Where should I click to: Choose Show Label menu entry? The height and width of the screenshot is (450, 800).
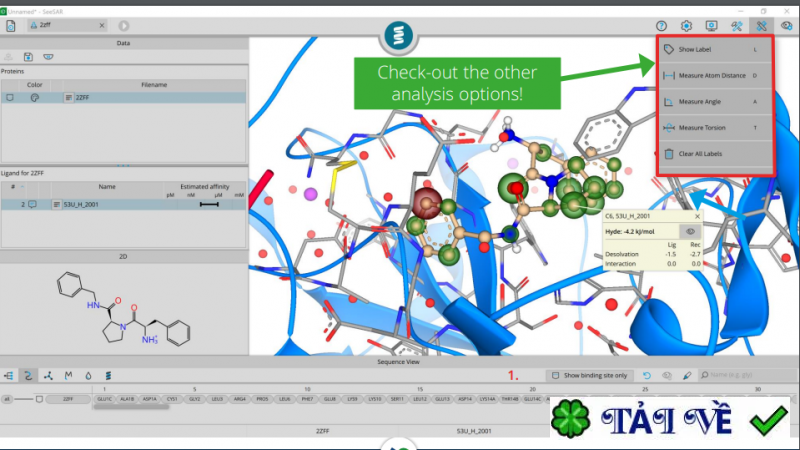click(715, 49)
